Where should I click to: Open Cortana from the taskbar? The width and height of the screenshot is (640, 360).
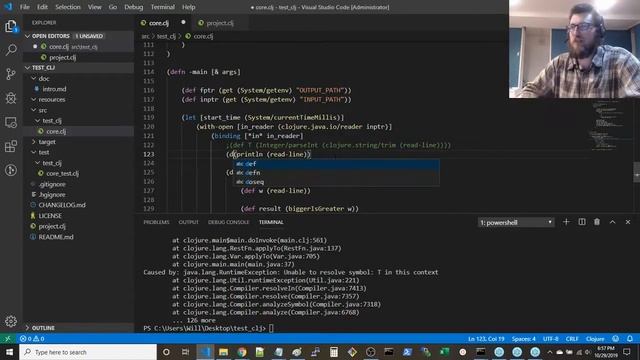166,352
